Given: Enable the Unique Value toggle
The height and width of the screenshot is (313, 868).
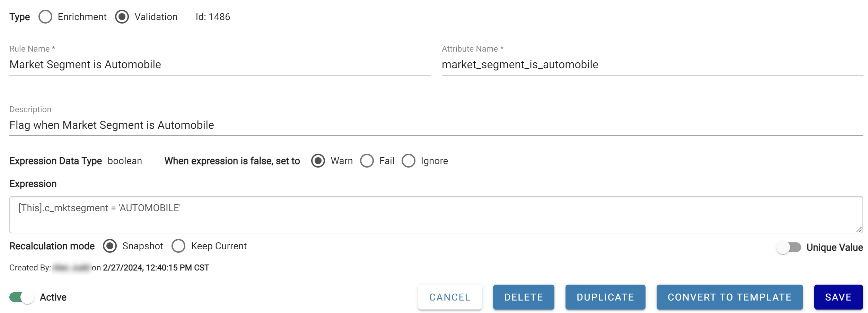Looking at the screenshot, I should (x=789, y=247).
